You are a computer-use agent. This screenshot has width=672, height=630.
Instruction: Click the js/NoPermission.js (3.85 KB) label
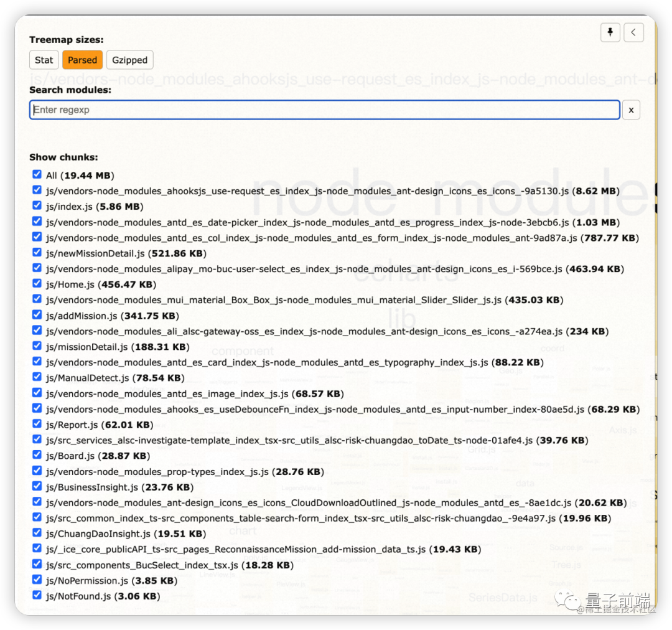pyautogui.click(x=112, y=581)
